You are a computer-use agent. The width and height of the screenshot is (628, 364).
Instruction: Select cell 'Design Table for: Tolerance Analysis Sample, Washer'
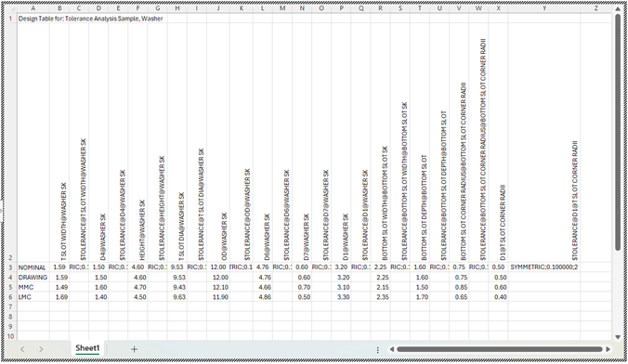pyautogui.click(x=90, y=19)
